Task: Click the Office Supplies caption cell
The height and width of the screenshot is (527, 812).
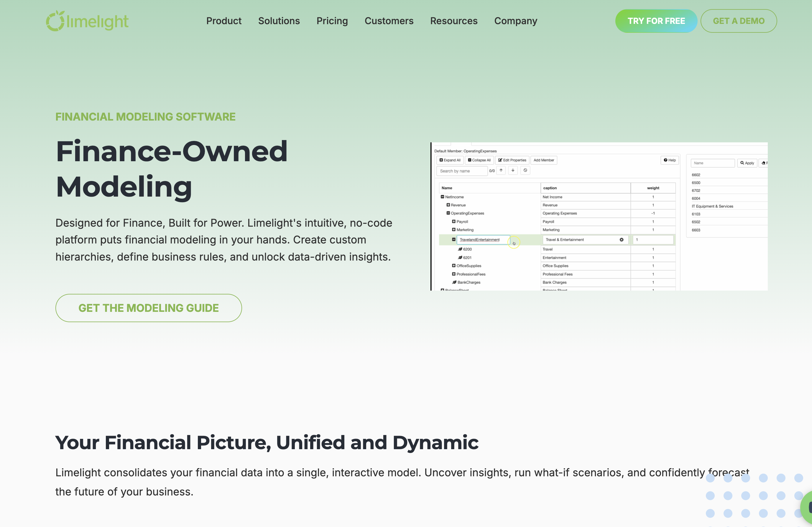Action: (x=586, y=266)
